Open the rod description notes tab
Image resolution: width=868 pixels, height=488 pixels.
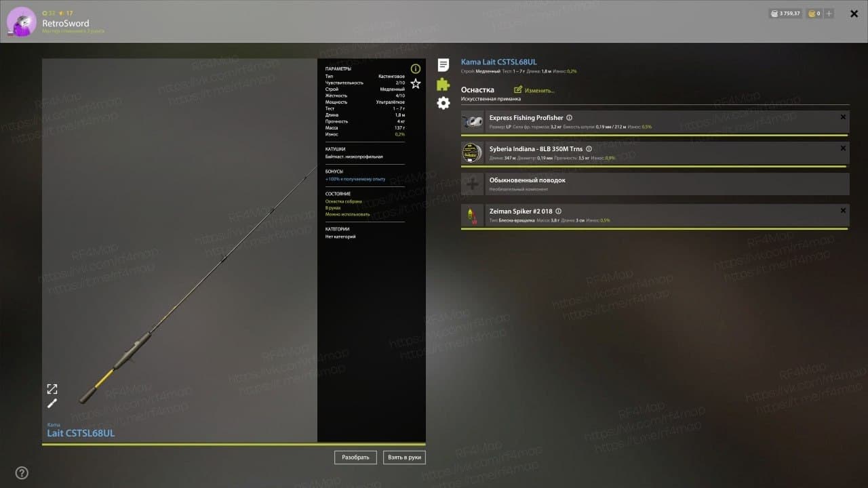(x=443, y=65)
